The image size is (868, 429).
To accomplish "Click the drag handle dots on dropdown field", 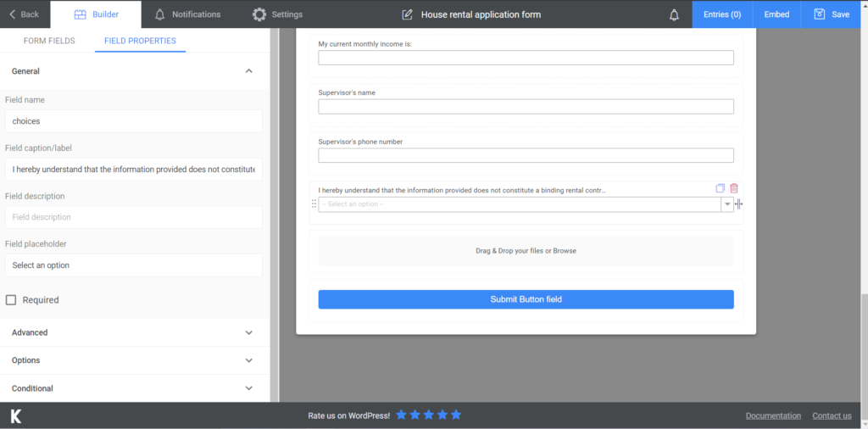I will click(x=314, y=204).
